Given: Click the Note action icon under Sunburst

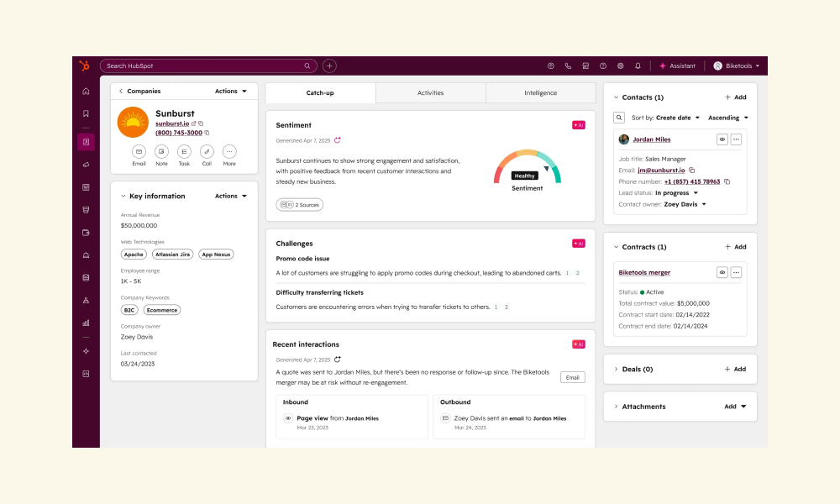Looking at the screenshot, I should click(161, 151).
